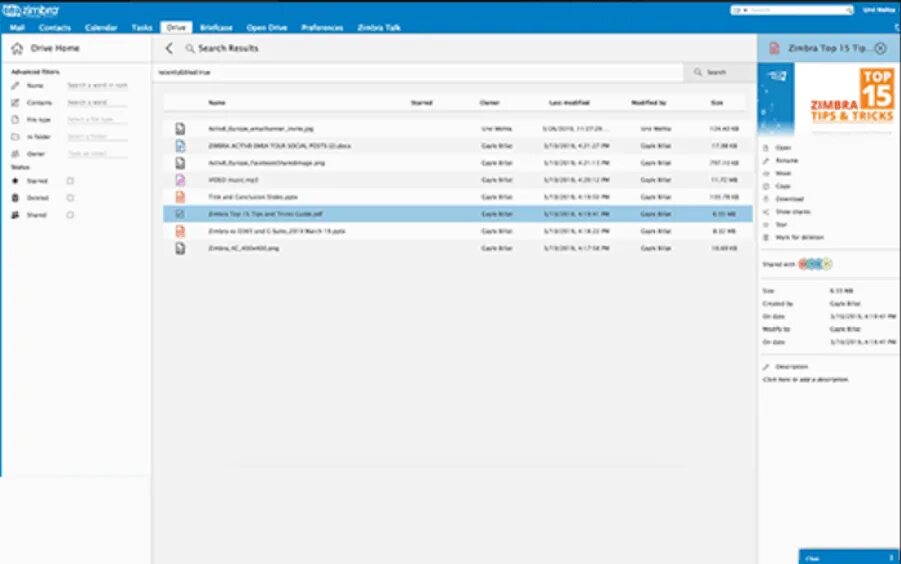Sort by the Size column header
The width and height of the screenshot is (901, 564).
[717, 103]
